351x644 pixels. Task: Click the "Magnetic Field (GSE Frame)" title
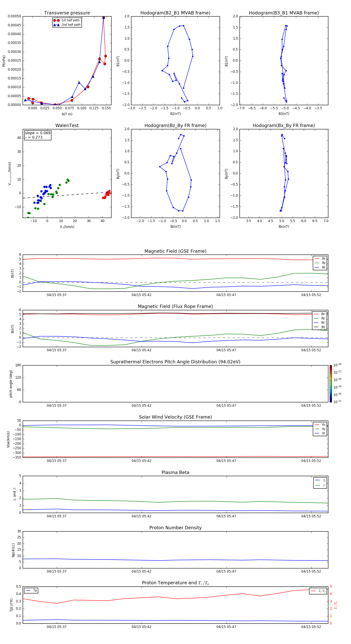[175, 251]
